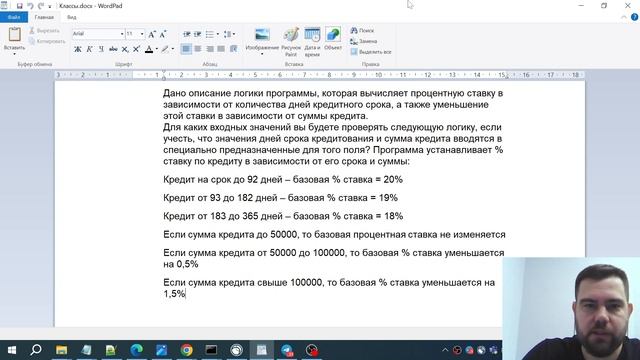Click the bullet list icon

click(210, 34)
